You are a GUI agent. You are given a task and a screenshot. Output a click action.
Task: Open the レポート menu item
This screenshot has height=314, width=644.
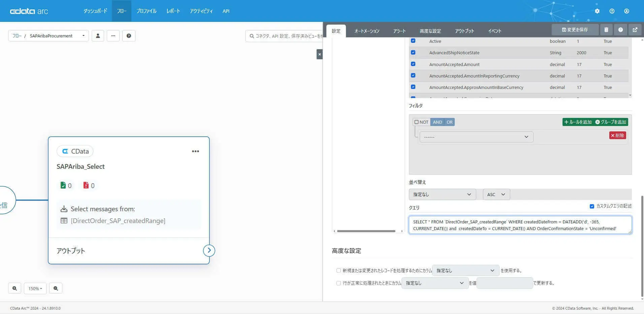(x=173, y=11)
